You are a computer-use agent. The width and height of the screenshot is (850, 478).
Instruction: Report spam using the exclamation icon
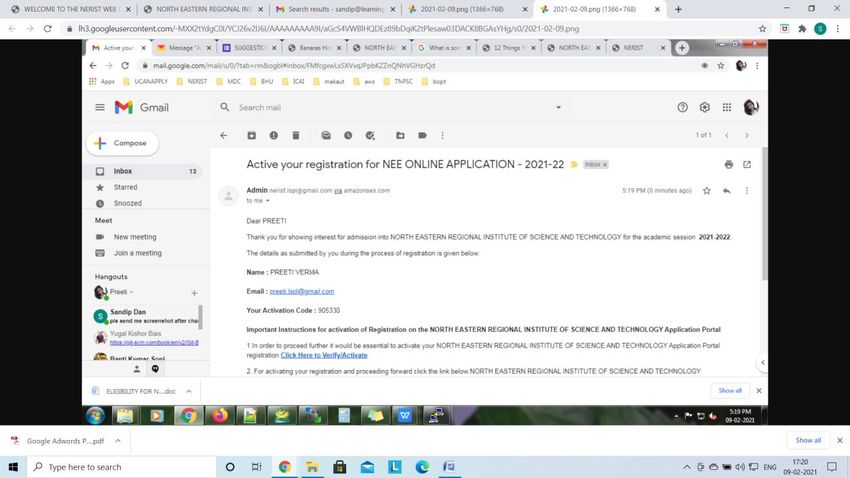[x=274, y=135]
